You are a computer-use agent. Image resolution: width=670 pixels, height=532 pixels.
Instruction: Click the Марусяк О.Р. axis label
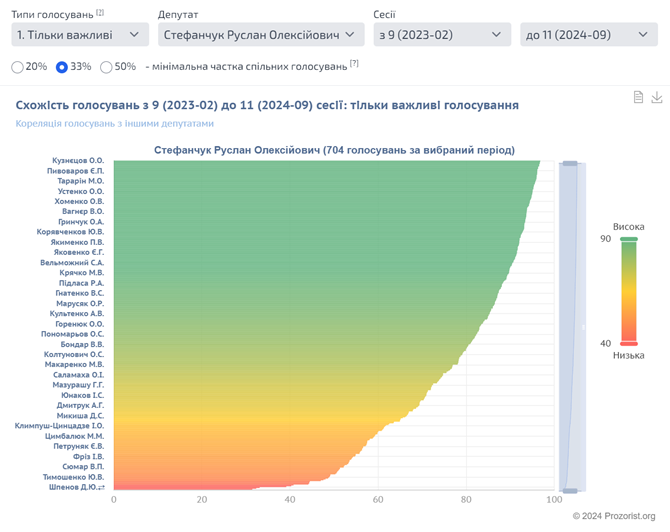(x=80, y=304)
